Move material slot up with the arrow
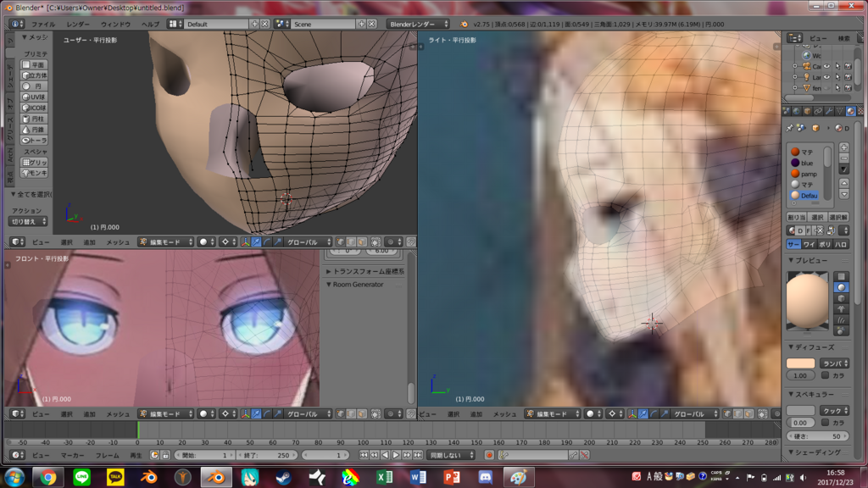This screenshot has width=868, height=488. (x=844, y=183)
